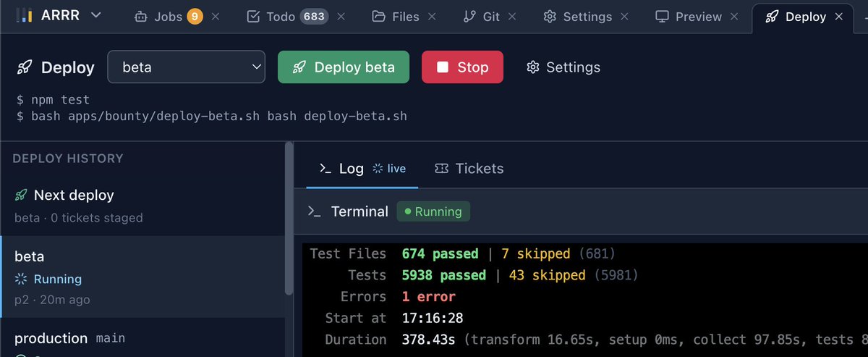Click the Running spinner icon in history

click(21, 279)
